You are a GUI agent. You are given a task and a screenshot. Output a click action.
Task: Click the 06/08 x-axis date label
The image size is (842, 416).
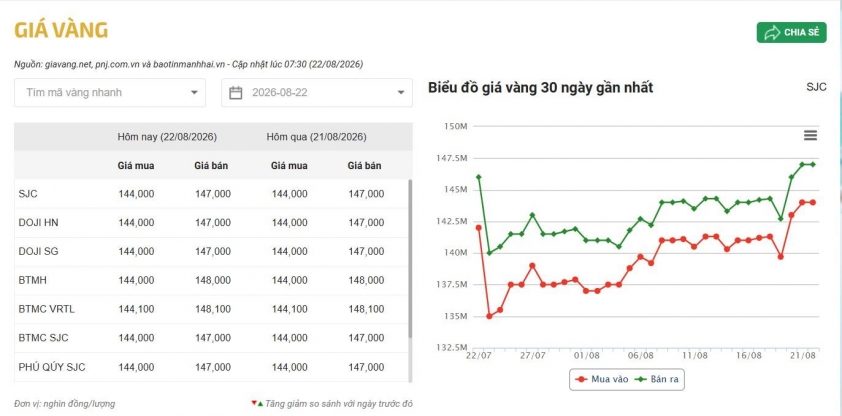[641, 356]
